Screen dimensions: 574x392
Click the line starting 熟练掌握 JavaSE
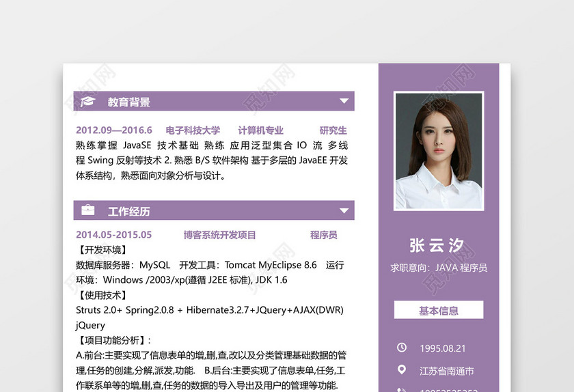tap(212, 145)
